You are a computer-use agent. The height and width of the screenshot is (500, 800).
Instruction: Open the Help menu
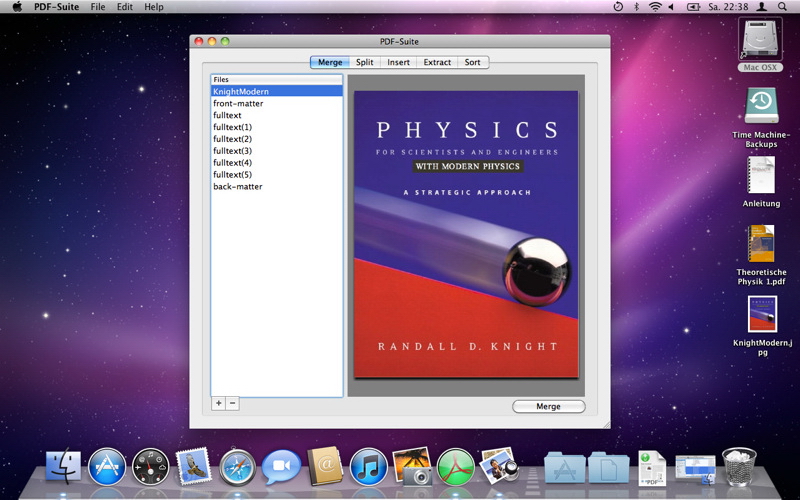click(153, 7)
